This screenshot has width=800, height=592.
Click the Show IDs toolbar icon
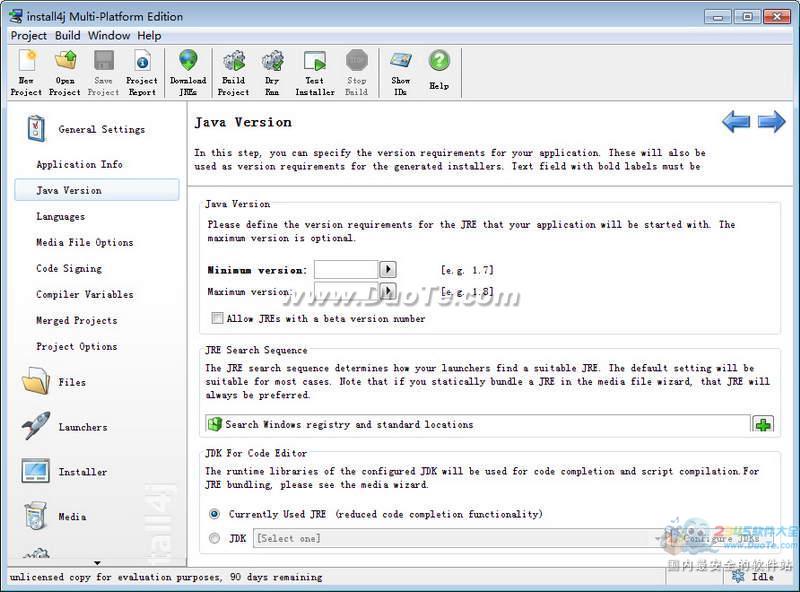click(x=401, y=72)
